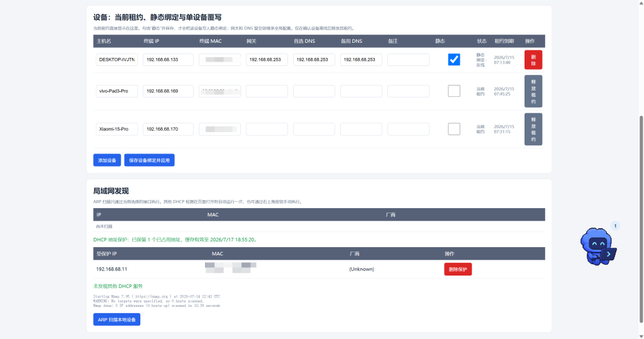Click 保存设备绑定并应用

tap(149, 160)
